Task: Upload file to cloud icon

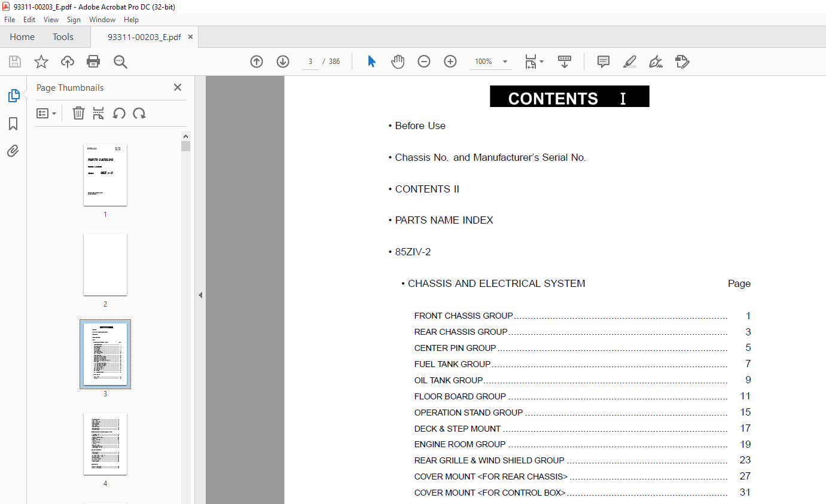Action: [68, 62]
